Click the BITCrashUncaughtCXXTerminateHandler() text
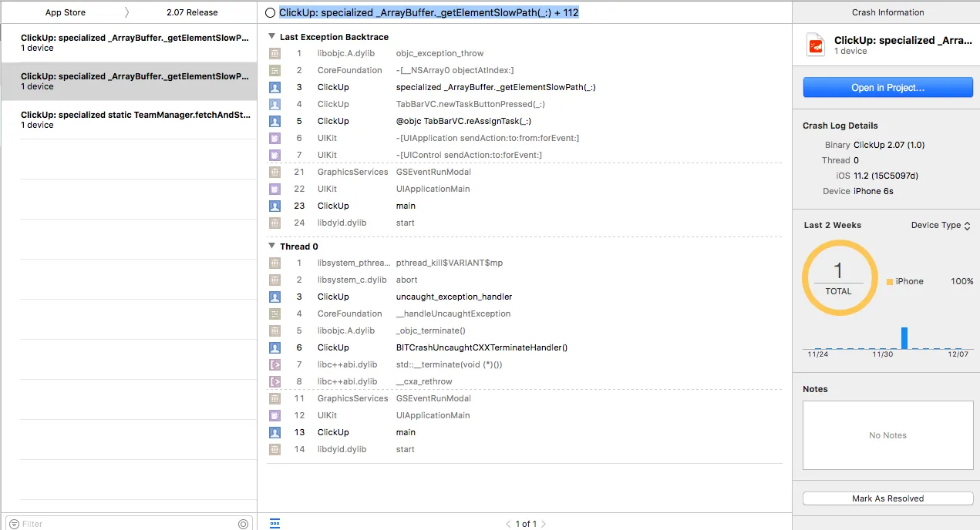Screen dimensions: 980x530 point(482,347)
